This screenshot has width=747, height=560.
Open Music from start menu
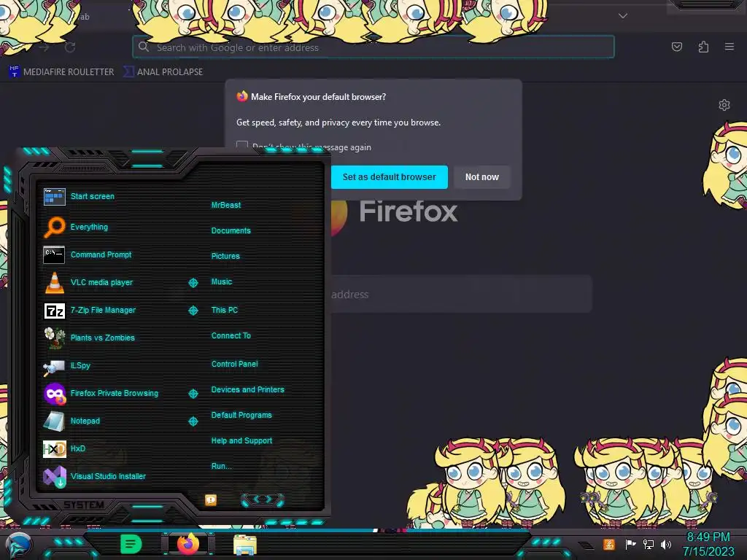coord(222,282)
